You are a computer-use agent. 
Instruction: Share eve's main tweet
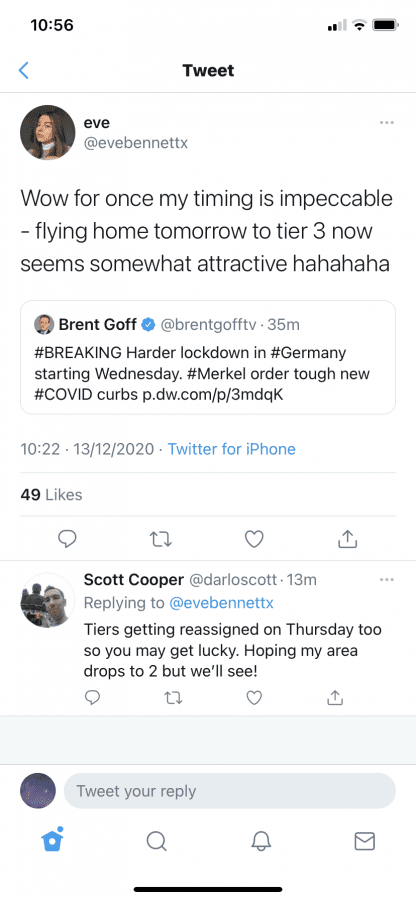coord(348,538)
